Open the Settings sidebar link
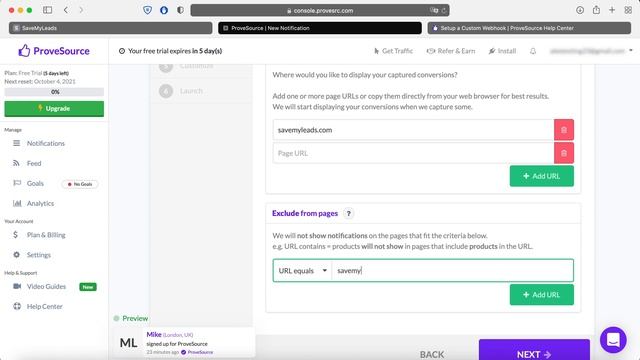The height and width of the screenshot is (360, 640). [x=39, y=255]
